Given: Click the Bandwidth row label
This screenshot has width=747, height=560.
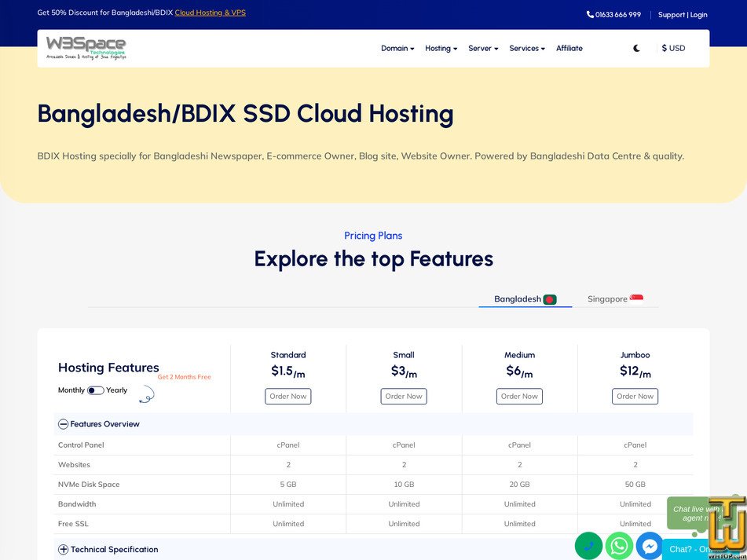Looking at the screenshot, I should coord(77,503).
